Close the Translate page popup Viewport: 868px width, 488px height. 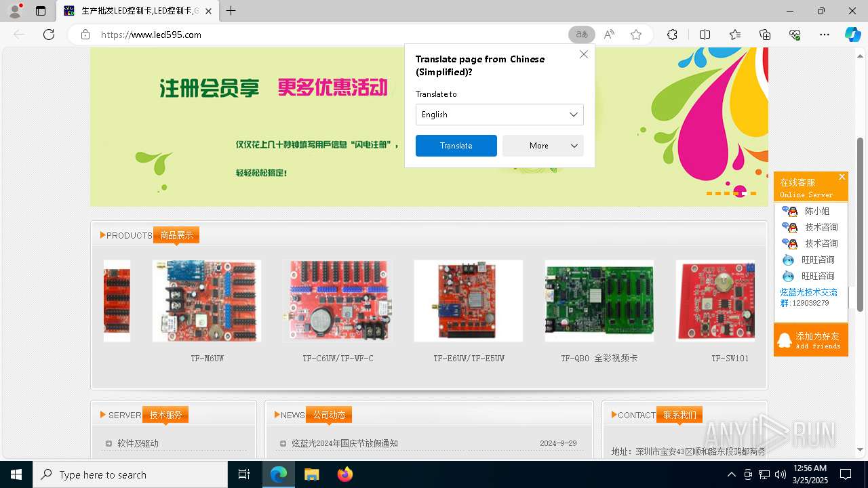pyautogui.click(x=583, y=54)
